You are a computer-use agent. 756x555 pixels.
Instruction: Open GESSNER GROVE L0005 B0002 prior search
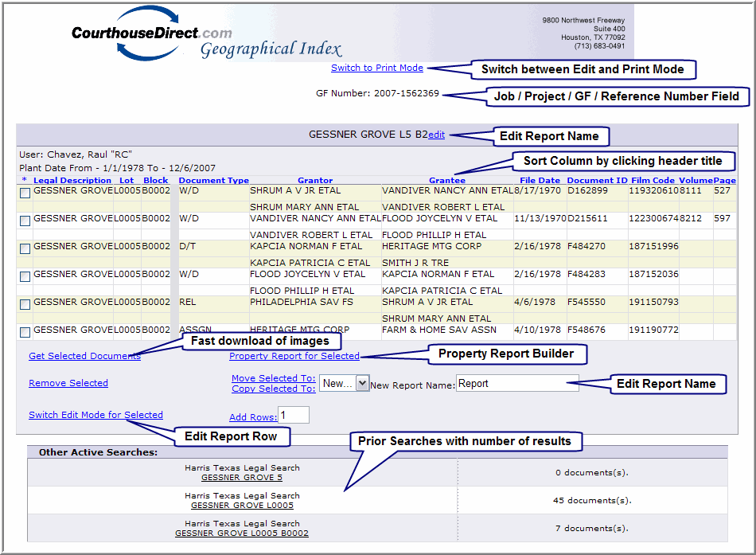[242, 533]
